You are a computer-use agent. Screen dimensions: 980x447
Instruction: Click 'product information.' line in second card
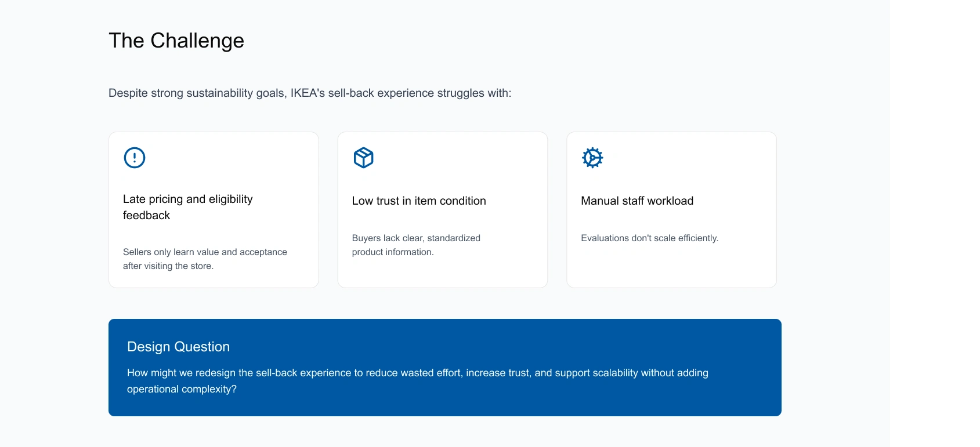393,252
